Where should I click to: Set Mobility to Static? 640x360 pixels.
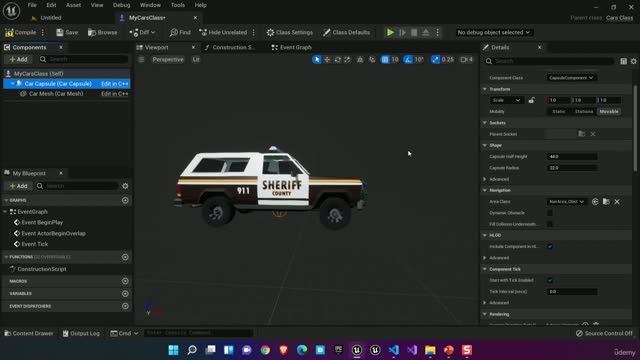(559, 111)
